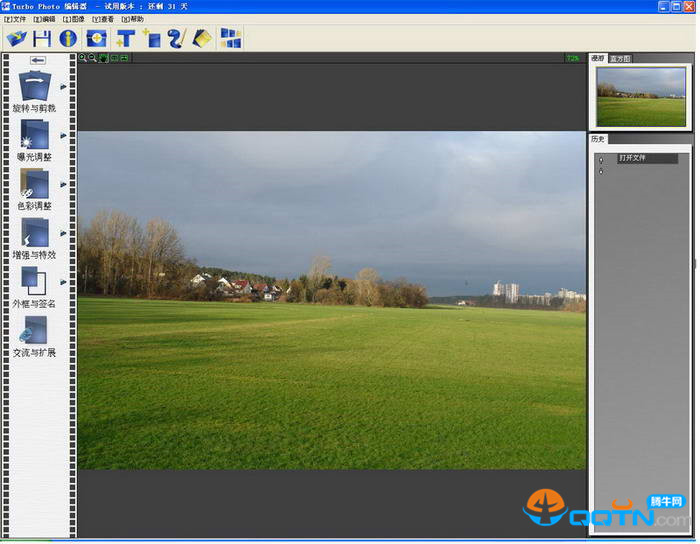Select the add text T tool
700x544 pixels.
[125, 39]
